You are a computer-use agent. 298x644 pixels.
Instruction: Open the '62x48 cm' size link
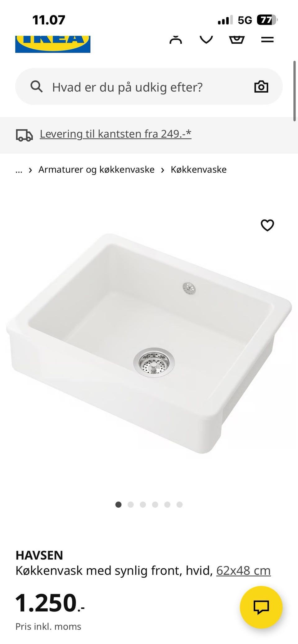coord(243,571)
